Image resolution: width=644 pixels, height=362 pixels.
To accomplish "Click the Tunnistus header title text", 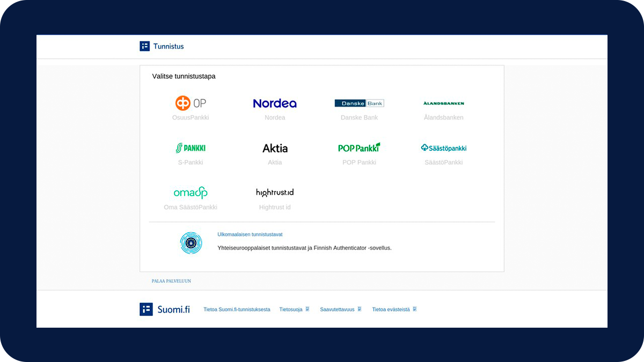I will pyautogui.click(x=169, y=46).
